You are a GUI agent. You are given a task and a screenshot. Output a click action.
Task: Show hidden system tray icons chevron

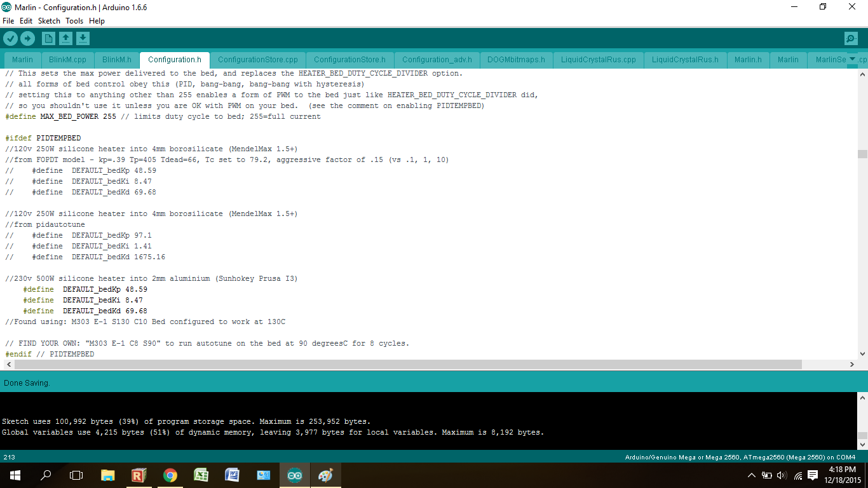point(752,475)
